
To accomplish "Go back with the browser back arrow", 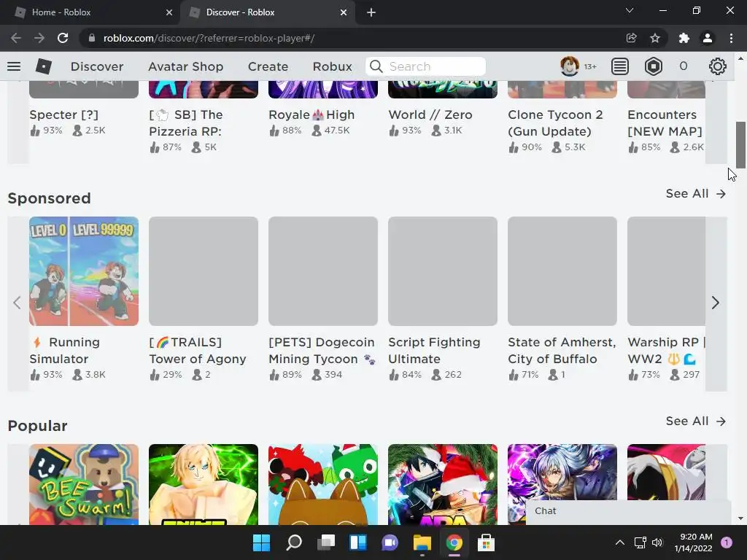I will [16, 38].
